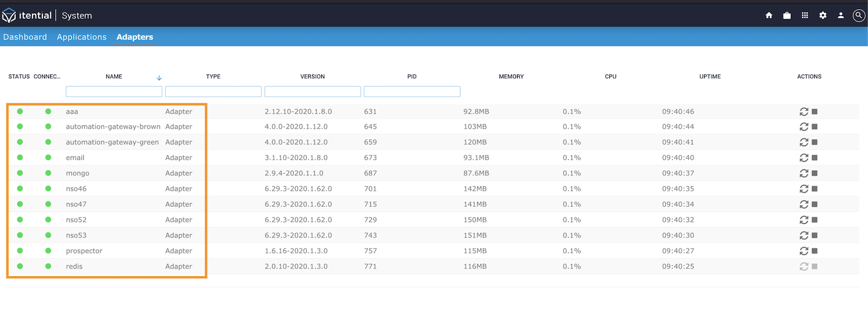This screenshot has width=868, height=309.
Task: Stop the nso52 adapter
Action: pos(815,220)
